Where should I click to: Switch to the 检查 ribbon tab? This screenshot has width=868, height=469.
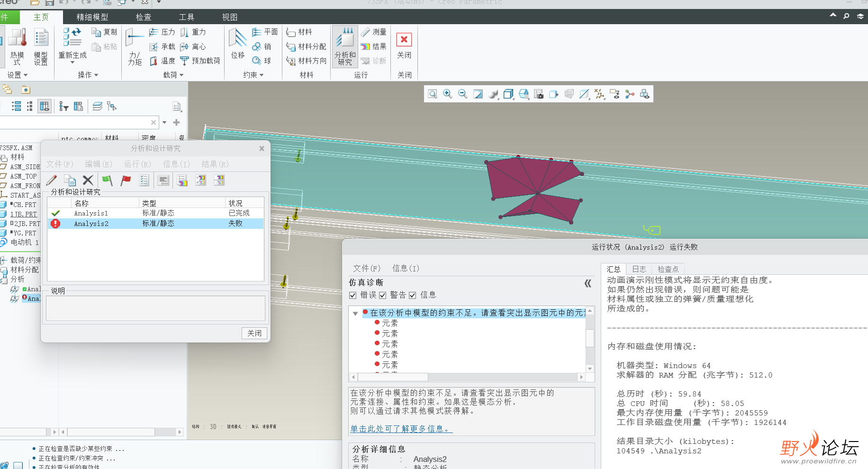(x=144, y=17)
